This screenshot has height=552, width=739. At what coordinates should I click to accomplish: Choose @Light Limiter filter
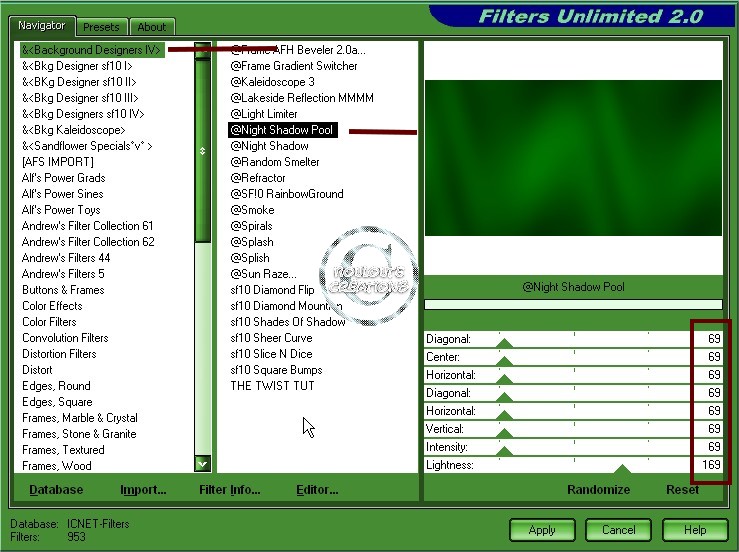(x=263, y=114)
